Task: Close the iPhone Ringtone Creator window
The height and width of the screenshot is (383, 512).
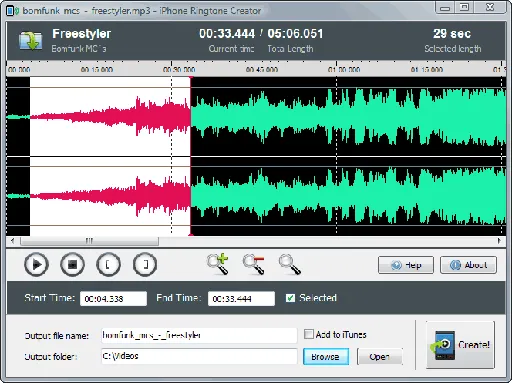Action: click(x=490, y=7)
